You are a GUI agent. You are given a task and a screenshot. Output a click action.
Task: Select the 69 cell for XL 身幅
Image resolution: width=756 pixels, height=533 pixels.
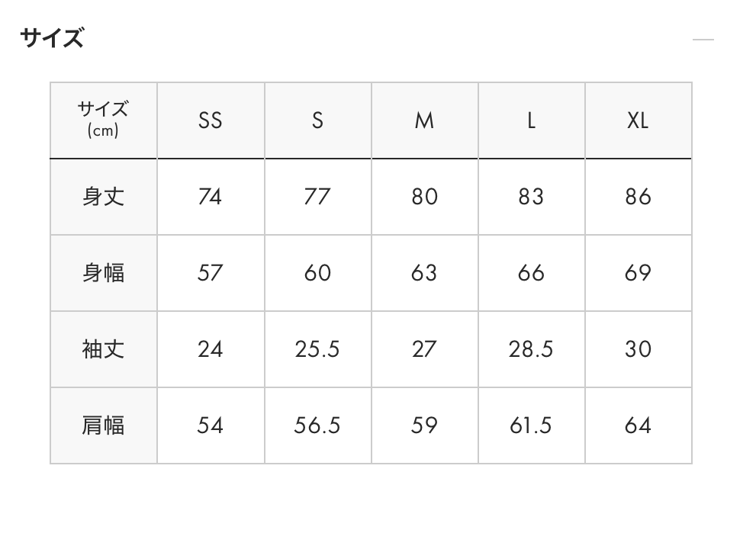638,273
